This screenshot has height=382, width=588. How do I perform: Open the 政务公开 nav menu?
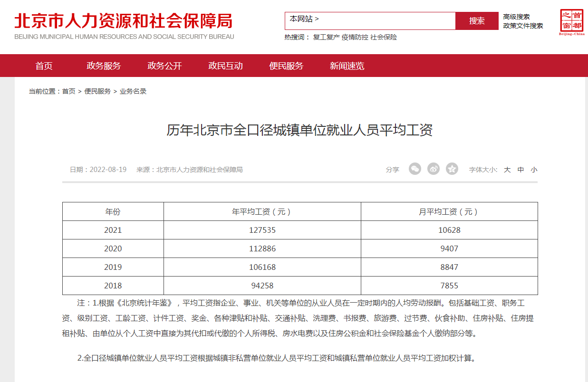pos(164,66)
